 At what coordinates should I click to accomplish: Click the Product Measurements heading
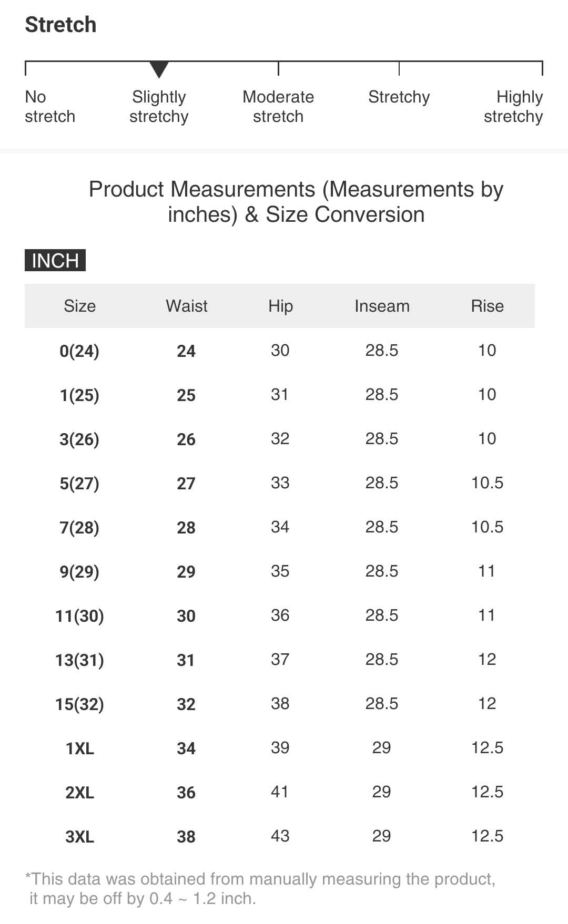tap(296, 202)
